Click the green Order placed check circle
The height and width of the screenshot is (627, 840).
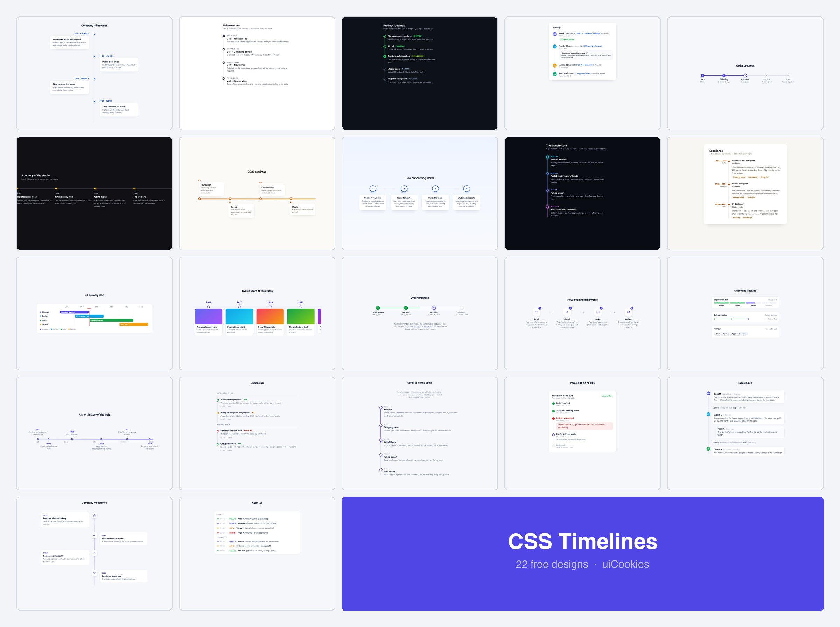click(x=378, y=308)
